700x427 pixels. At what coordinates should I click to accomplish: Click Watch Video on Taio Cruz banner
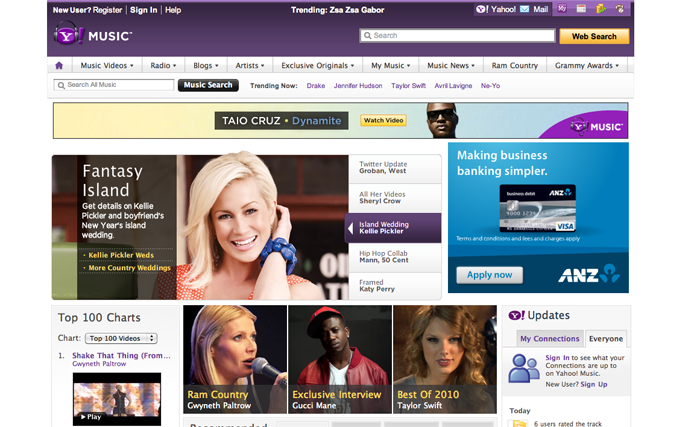383,120
